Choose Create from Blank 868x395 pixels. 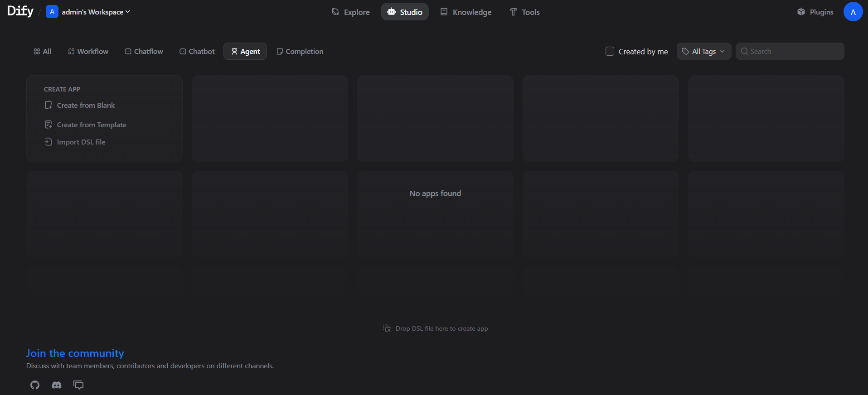pyautogui.click(x=86, y=106)
